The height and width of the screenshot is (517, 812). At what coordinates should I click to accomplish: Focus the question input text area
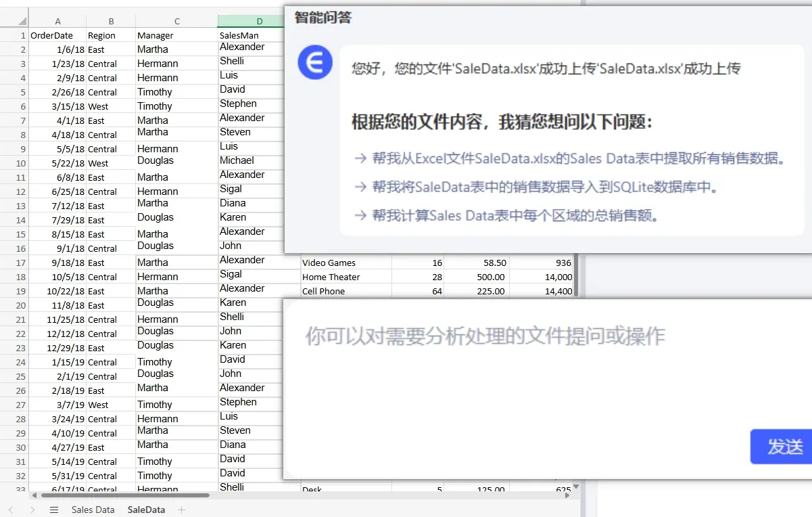pos(548,389)
